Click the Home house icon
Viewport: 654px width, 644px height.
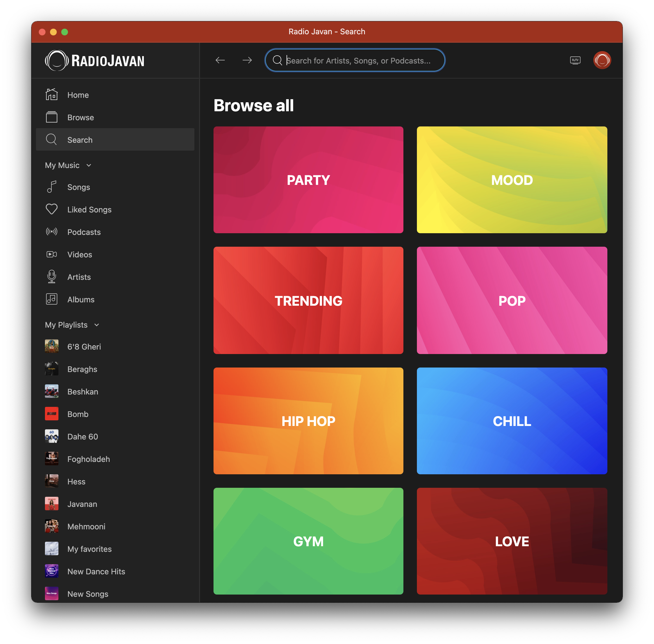tap(51, 95)
